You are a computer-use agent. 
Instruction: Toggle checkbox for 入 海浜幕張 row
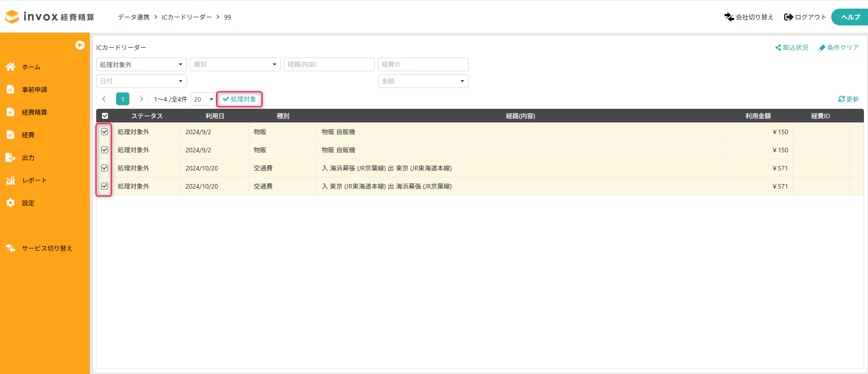pos(105,168)
